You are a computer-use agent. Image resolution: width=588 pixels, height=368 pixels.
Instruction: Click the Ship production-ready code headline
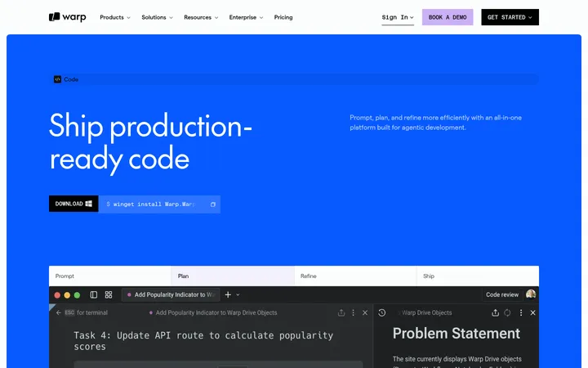[150, 142]
